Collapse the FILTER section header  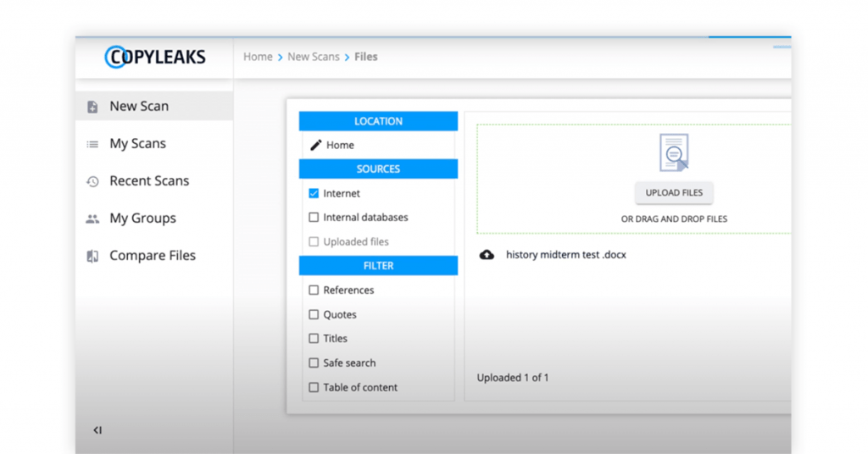[378, 266]
